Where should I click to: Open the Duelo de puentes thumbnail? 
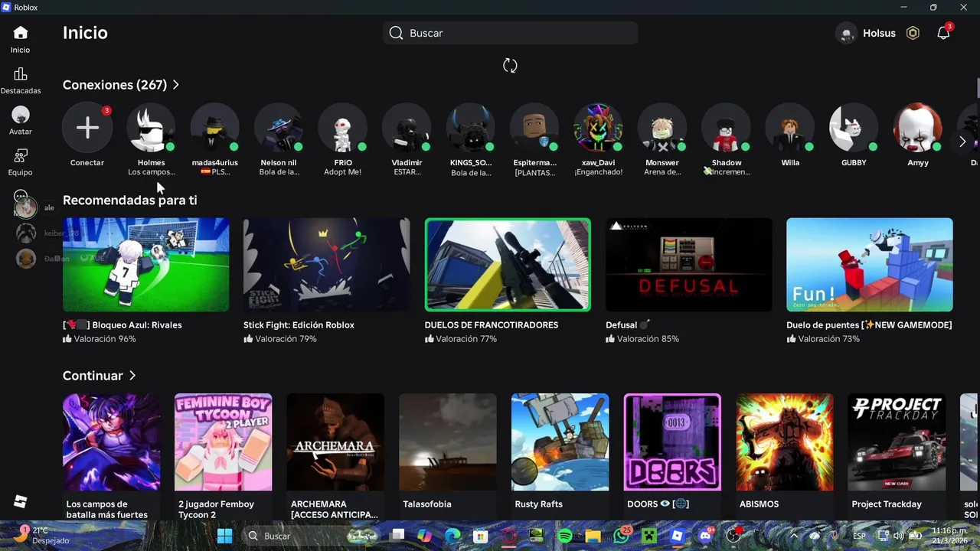click(870, 265)
